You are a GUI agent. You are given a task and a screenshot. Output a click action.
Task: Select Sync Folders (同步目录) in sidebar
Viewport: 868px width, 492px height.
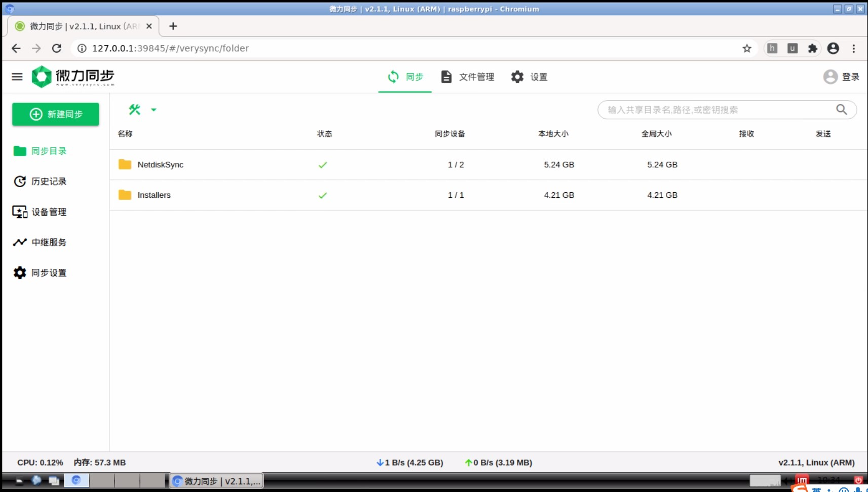coord(40,151)
